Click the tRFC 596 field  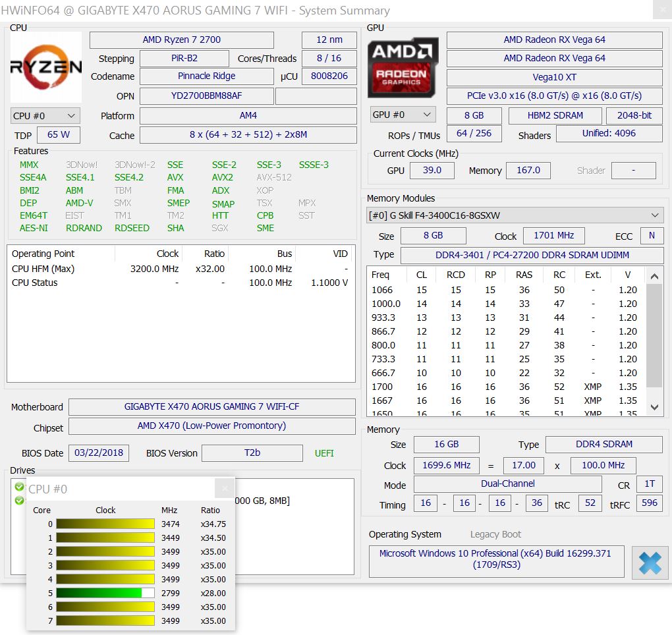click(650, 503)
